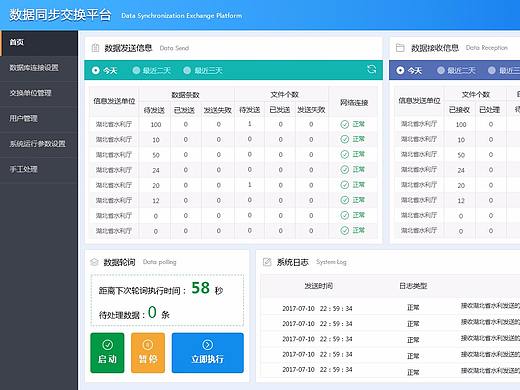Open 首页 in the sidebar
The image size is (520, 390).
point(39,43)
